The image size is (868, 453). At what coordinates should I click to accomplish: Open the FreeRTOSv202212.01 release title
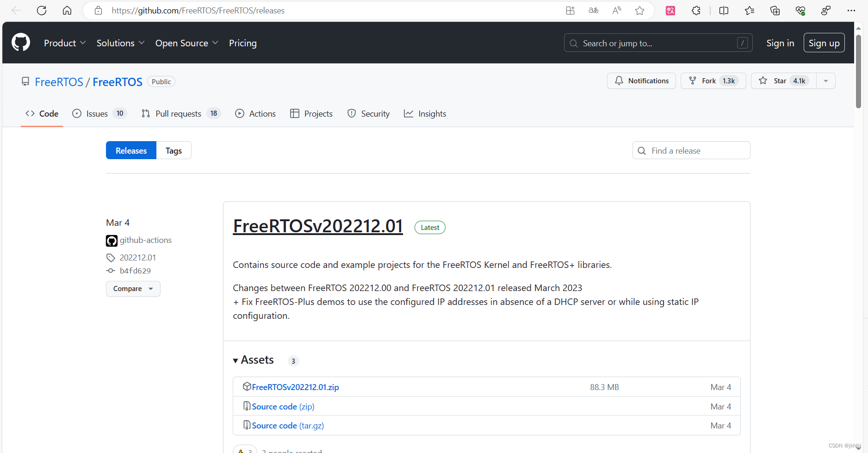[x=318, y=226]
